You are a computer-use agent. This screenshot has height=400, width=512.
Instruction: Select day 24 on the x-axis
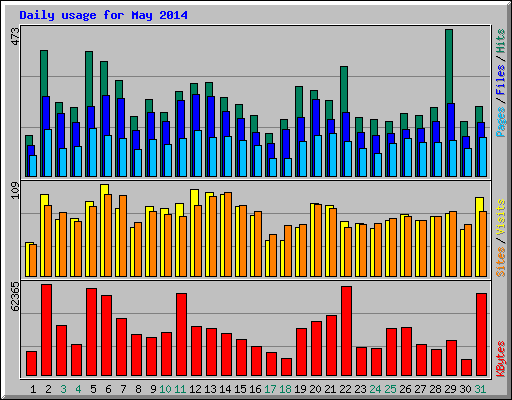pos(375,389)
